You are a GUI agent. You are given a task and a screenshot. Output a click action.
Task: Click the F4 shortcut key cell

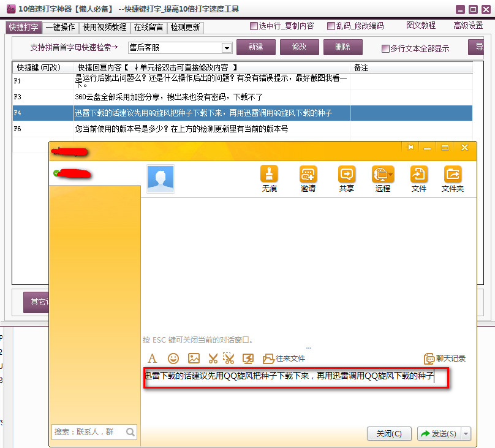(x=43, y=113)
